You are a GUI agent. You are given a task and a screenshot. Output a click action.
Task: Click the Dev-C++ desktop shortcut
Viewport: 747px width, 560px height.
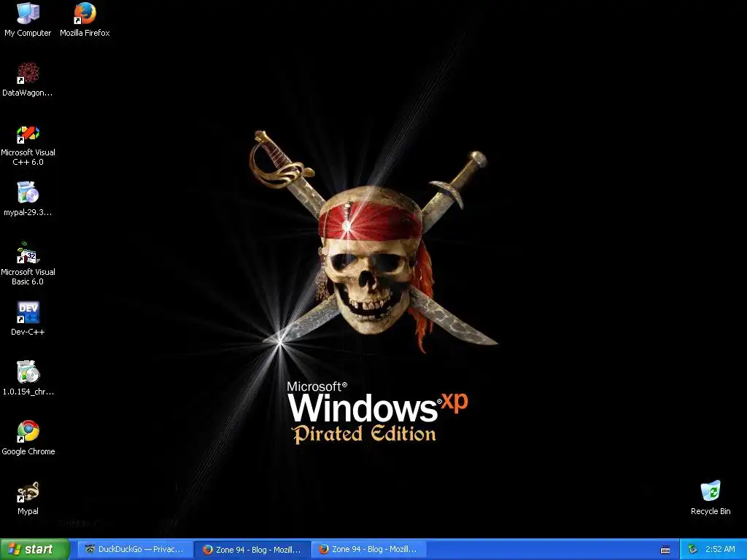click(28, 319)
